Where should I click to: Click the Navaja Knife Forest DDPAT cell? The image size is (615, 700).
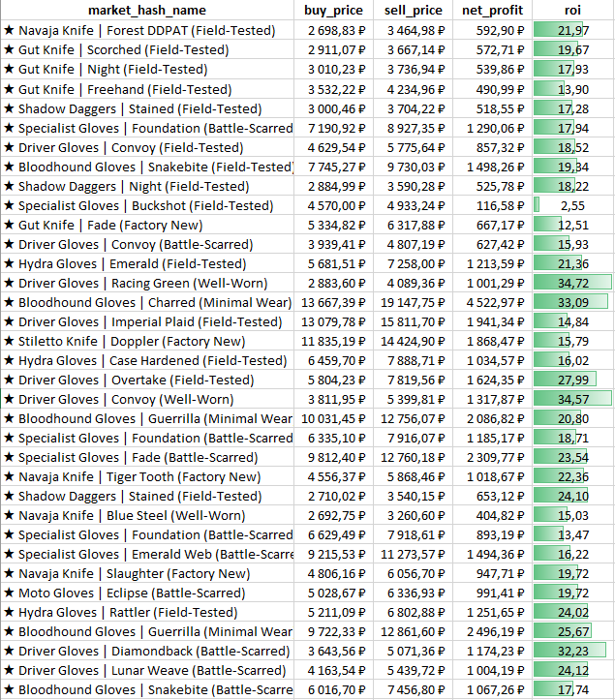pyautogui.click(x=147, y=30)
